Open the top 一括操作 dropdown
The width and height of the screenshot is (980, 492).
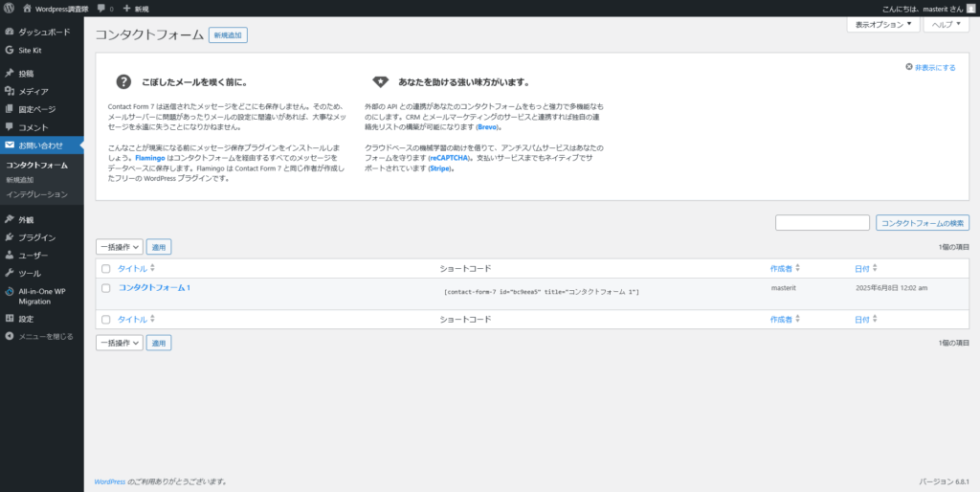coord(120,247)
